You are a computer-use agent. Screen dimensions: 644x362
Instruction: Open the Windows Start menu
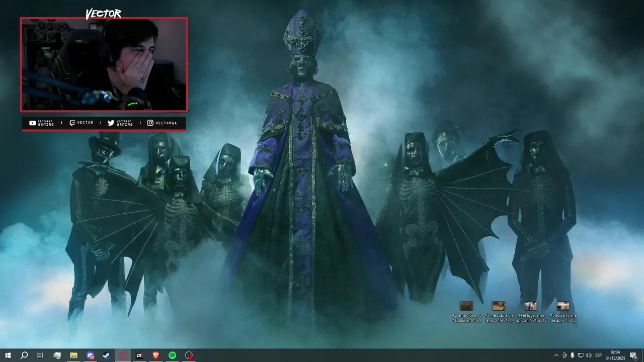click(8, 355)
